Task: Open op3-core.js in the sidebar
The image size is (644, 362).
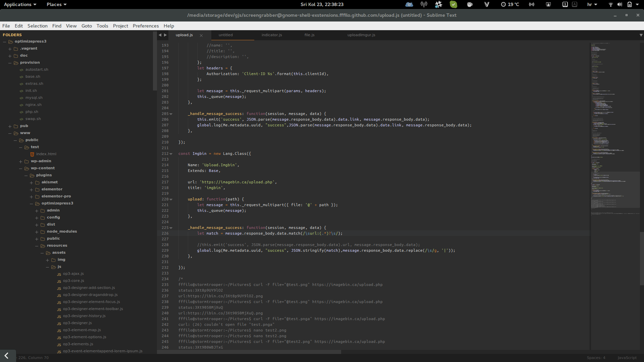Action: click(x=73, y=281)
